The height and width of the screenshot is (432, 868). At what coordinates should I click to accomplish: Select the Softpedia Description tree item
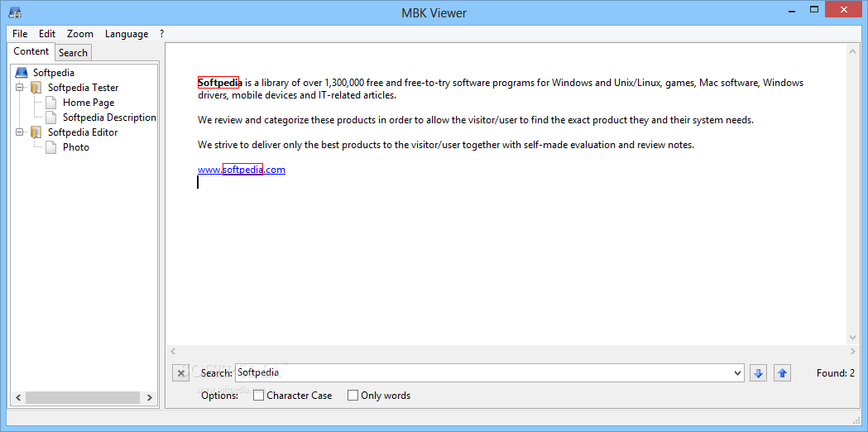[109, 118]
